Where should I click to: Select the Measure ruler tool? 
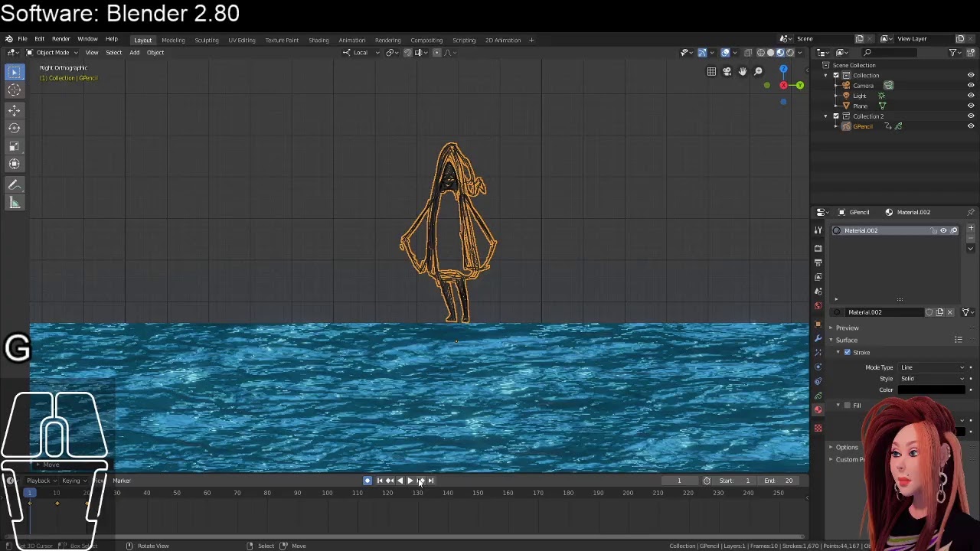(15, 202)
